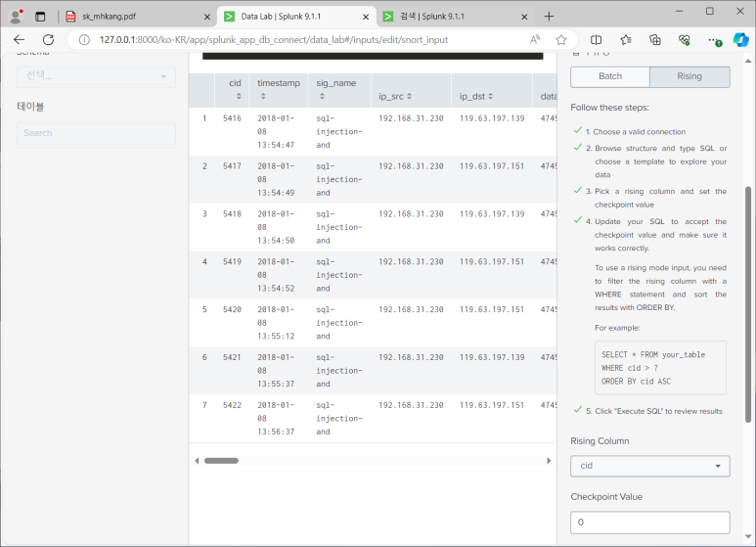Image resolution: width=756 pixels, height=547 pixels.
Task: Open the favorites list icon
Action: click(x=626, y=39)
